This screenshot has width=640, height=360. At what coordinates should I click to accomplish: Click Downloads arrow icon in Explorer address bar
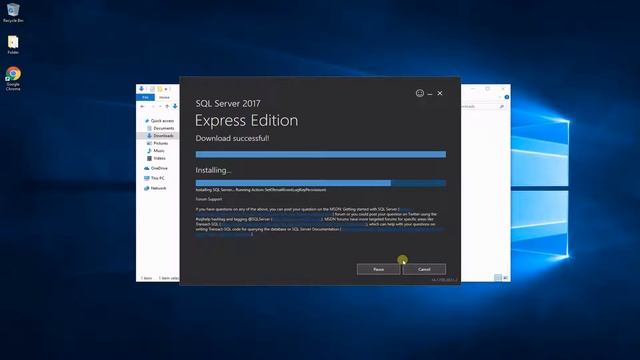175,106
